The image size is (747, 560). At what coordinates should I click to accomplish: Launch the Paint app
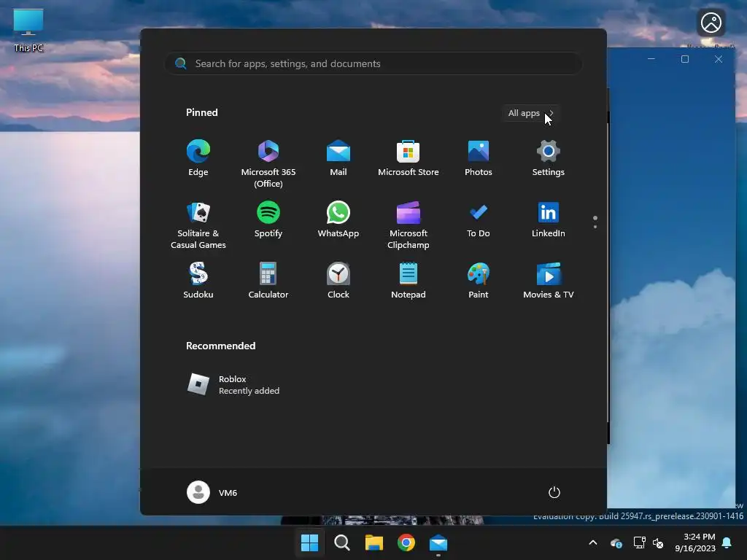[x=479, y=281]
